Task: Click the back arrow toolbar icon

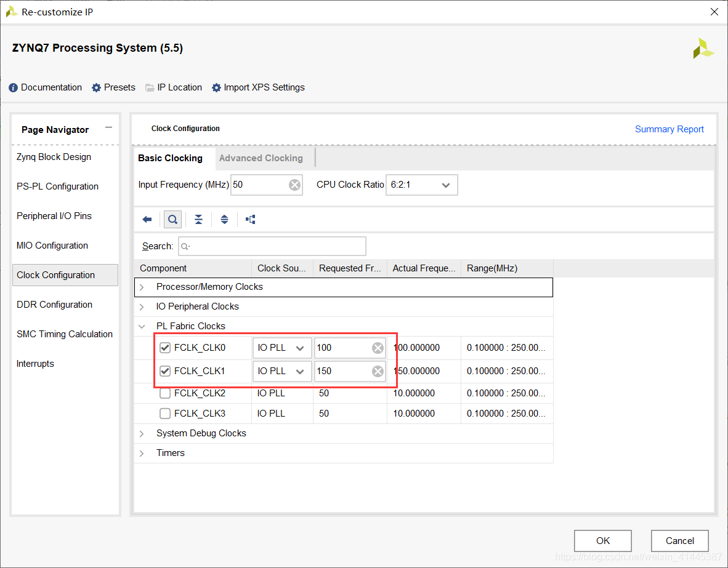Action: 147,220
